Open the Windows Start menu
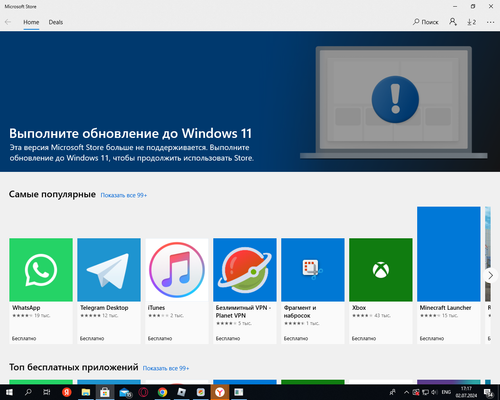Viewport: 500px width, 400px height. click(x=9, y=392)
